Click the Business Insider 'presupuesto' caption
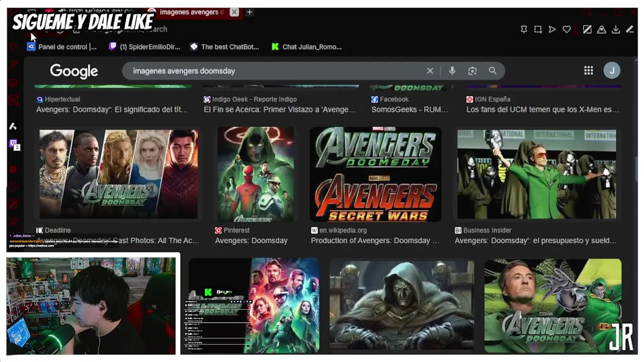644x362 pixels. pos(535,241)
